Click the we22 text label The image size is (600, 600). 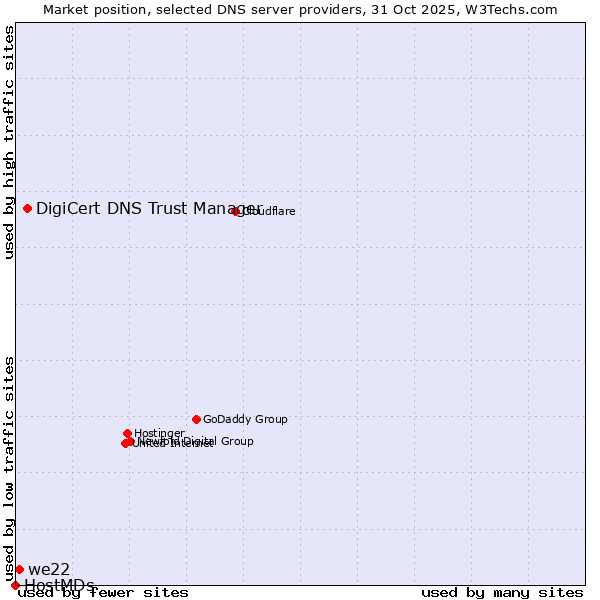(49, 569)
